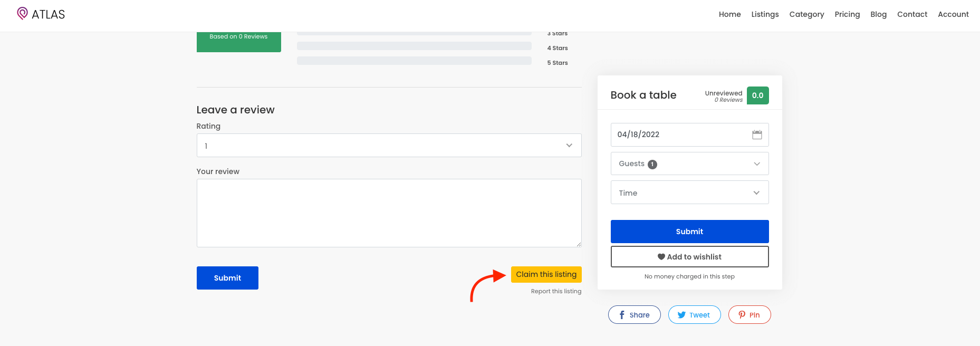Image resolution: width=980 pixels, height=346 pixels.
Task: Submit the Book a table form
Action: click(689, 232)
